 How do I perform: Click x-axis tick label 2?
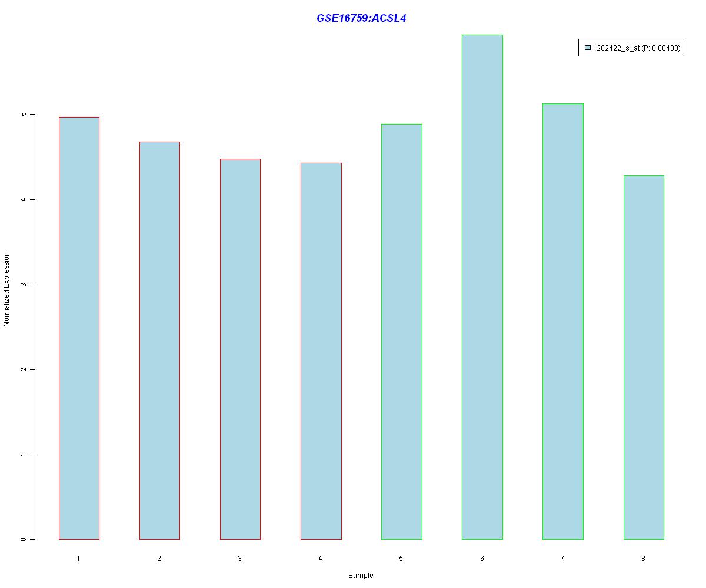(x=159, y=558)
